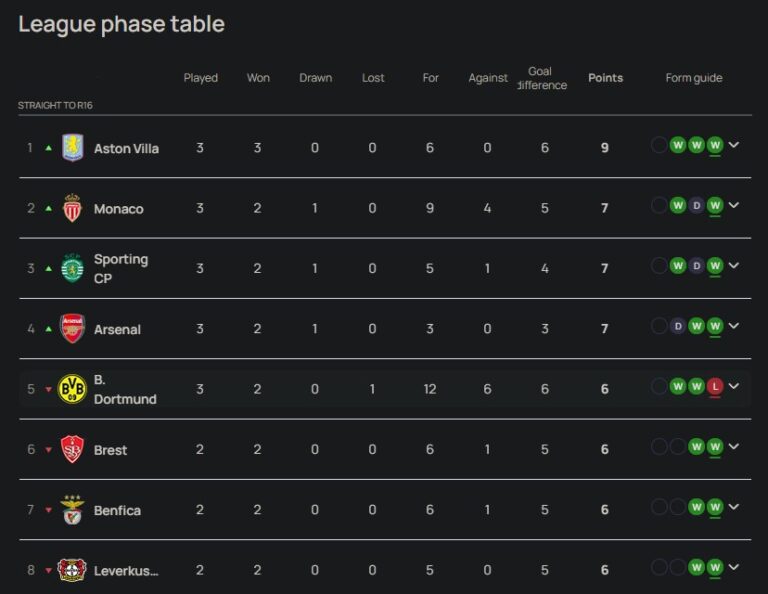Click the Arsenal club crest
The height and width of the screenshot is (594, 768).
(72, 328)
